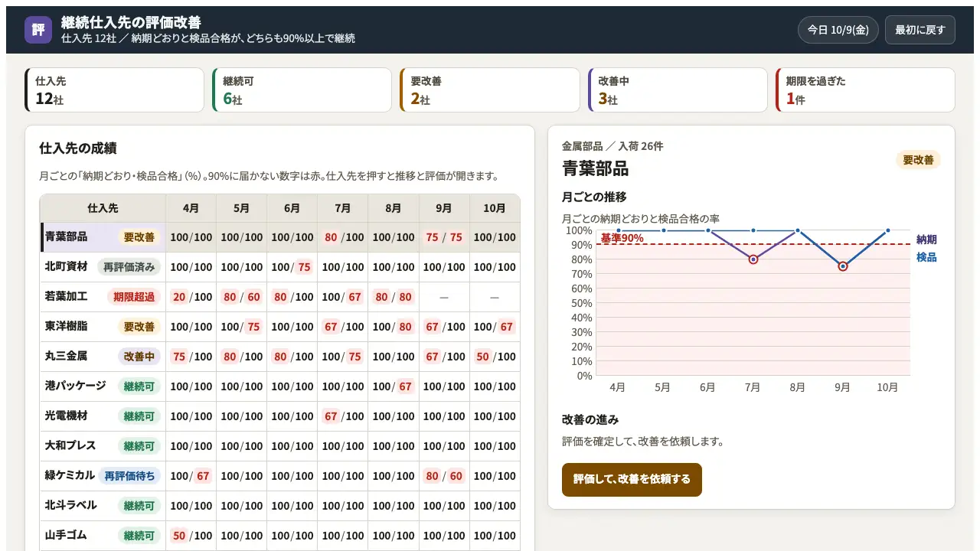Screen dimensions: 980x551
Task: Click 評価して、改善を依頼する button
Action: (632, 480)
